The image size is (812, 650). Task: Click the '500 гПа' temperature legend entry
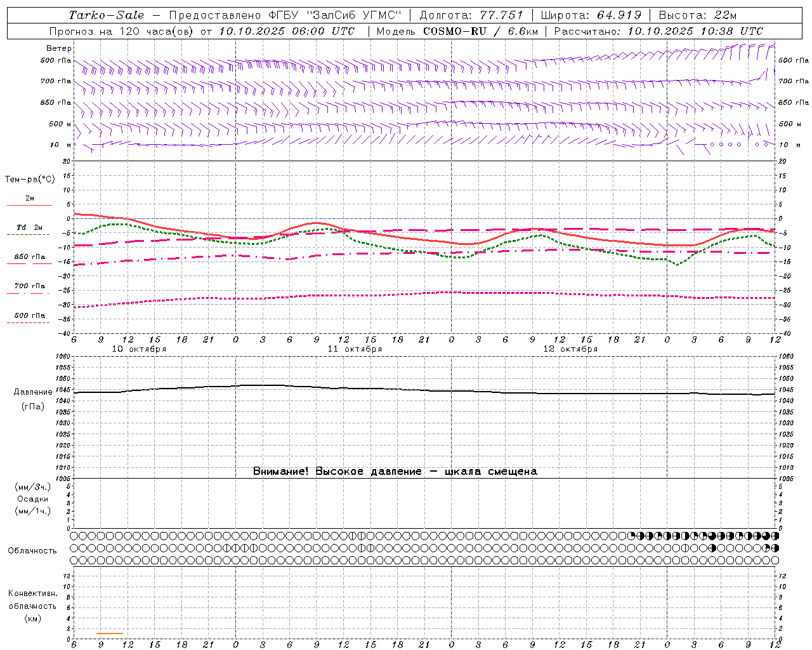(x=30, y=315)
